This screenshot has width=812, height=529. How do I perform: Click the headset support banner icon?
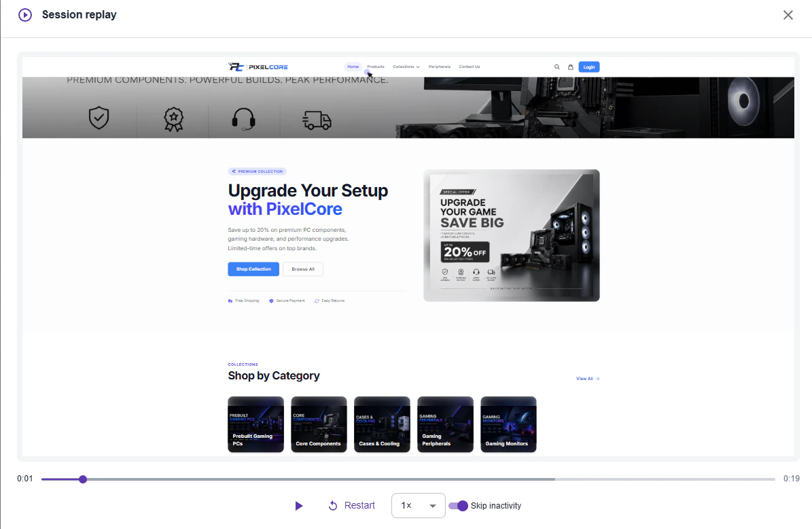click(x=243, y=118)
